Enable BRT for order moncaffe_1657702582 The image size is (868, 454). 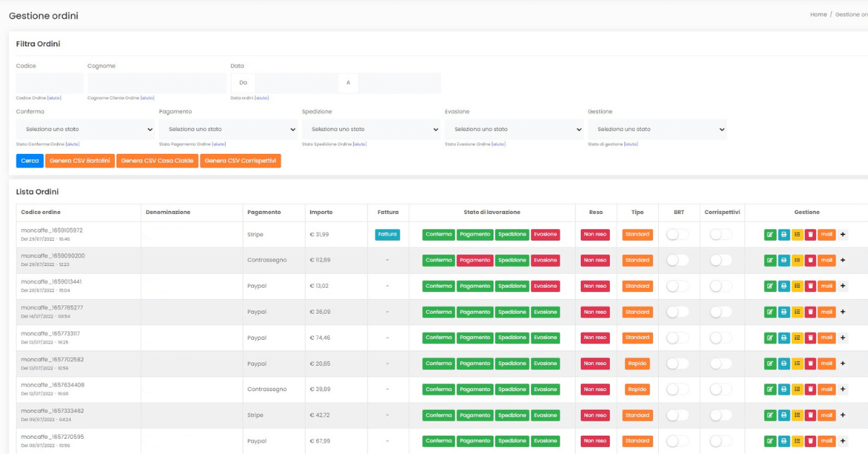click(678, 364)
